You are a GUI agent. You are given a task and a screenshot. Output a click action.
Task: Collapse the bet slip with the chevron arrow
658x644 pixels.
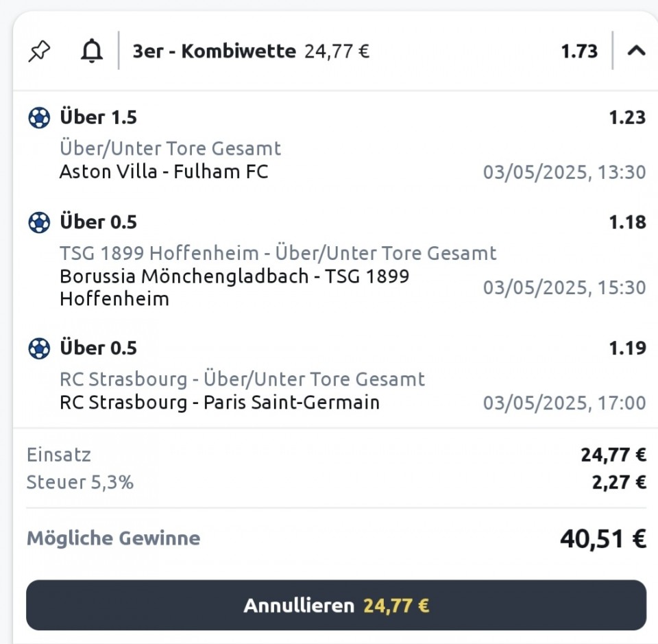636,51
